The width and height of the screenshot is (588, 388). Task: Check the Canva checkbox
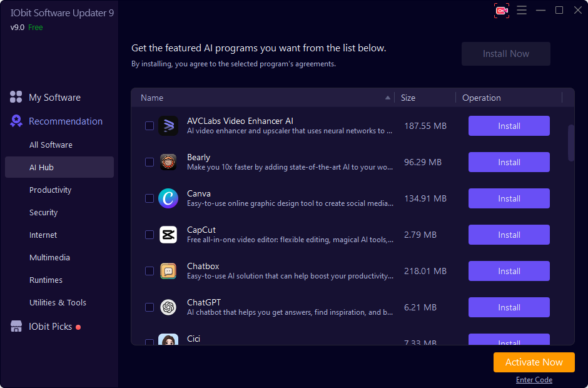150,198
